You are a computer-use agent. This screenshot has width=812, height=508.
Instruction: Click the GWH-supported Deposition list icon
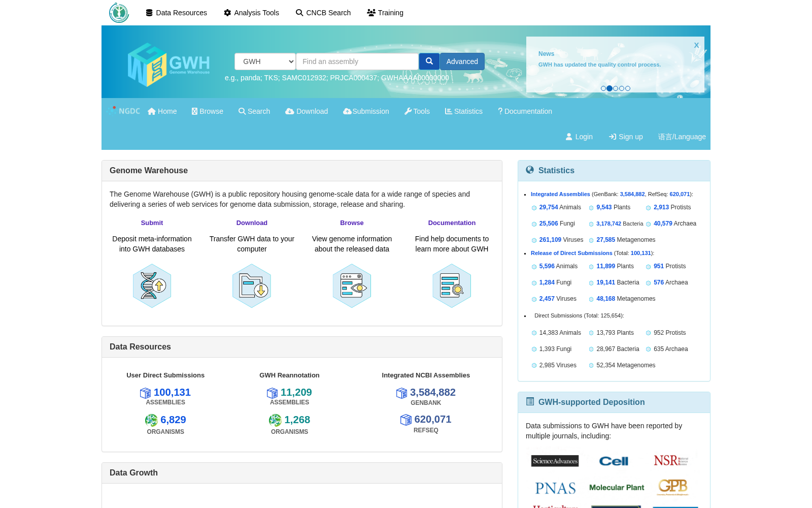pos(530,402)
